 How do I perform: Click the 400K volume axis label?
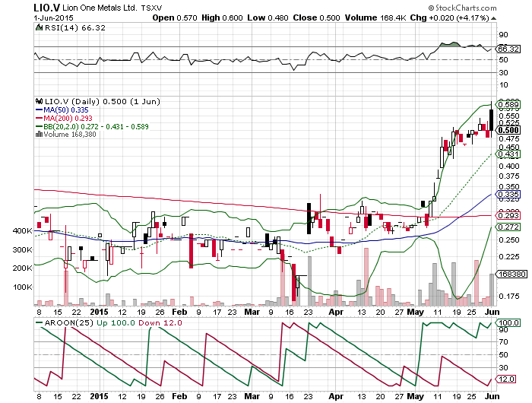[x=22, y=231]
